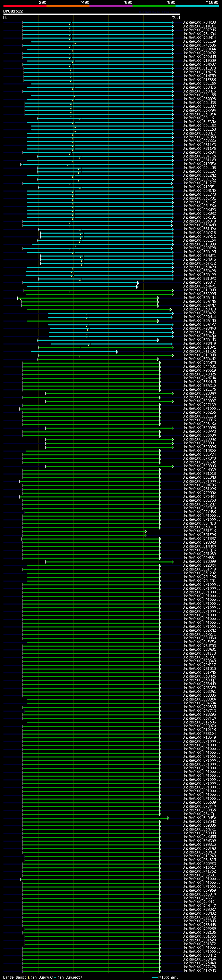Viewport: 222px width, 980px height.
Task: Select hit label UniRef100_P62631
Action: (x=199, y=875)
